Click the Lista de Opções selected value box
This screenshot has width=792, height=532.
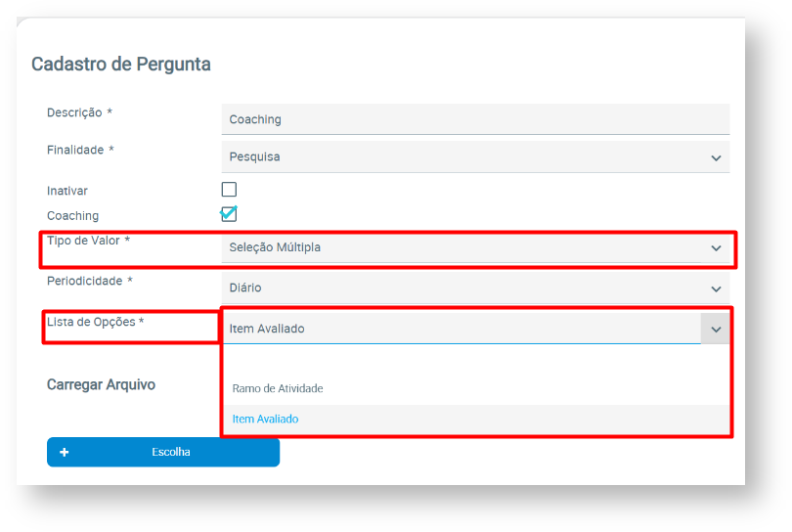tap(460, 329)
